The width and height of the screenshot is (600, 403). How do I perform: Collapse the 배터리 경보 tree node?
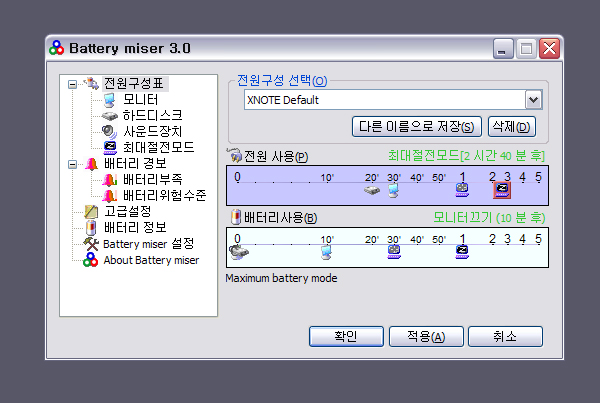point(72,164)
